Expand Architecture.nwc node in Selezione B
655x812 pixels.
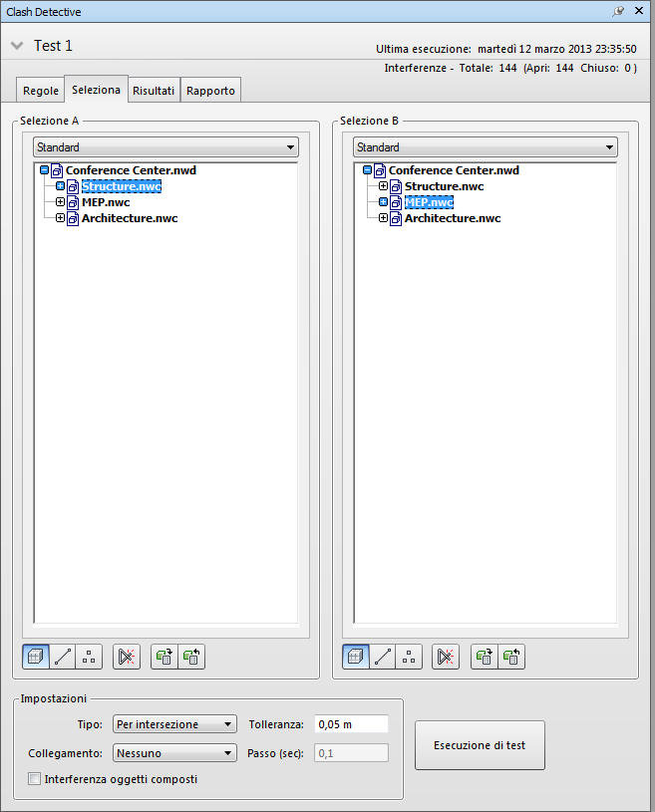pos(384,218)
